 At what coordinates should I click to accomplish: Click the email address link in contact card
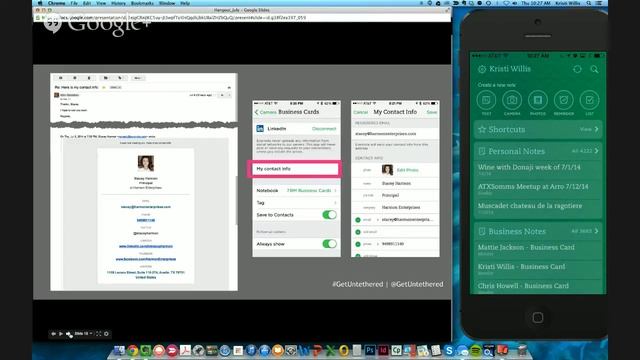(146, 207)
